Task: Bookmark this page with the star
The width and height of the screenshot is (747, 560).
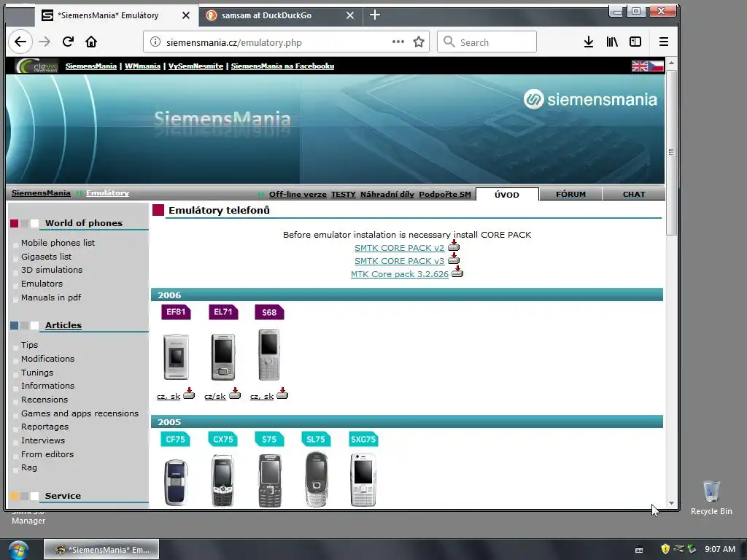Action: click(419, 42)
